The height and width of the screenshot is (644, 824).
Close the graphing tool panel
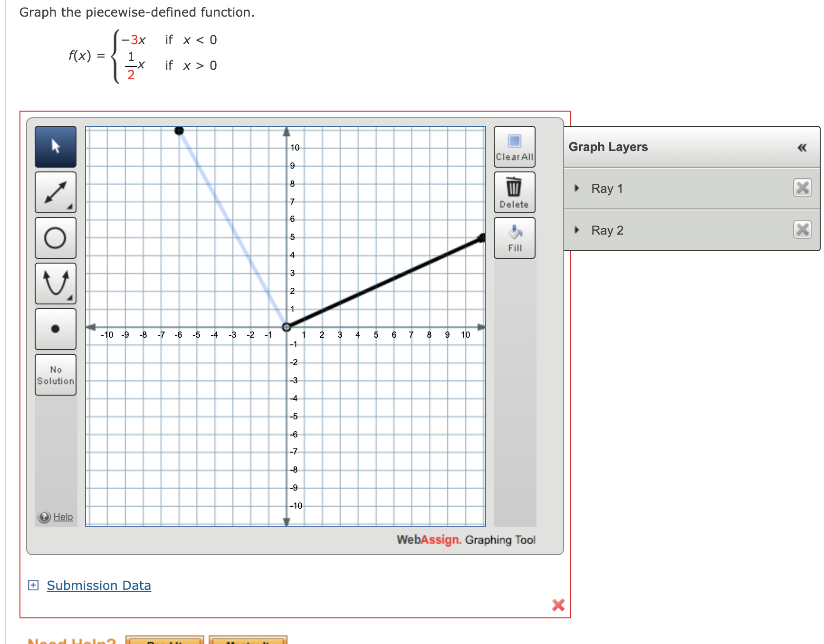point(558,606)
